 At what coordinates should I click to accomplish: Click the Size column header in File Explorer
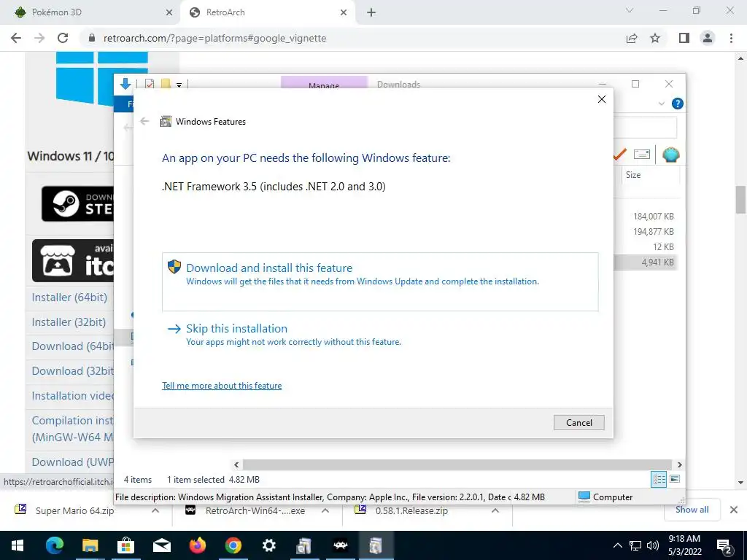click(x=633, y=175)
